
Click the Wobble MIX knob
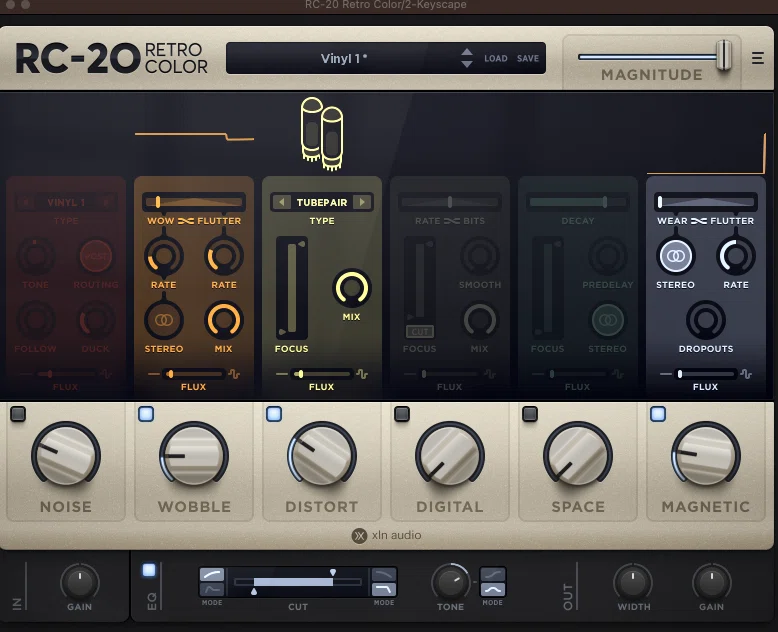tap(224, 320)
